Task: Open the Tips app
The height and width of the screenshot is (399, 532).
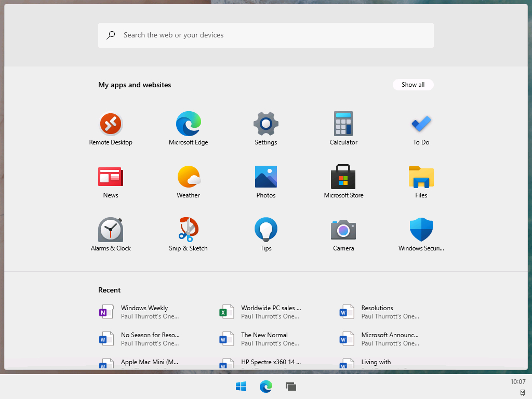Action: (x=266, y=234)
